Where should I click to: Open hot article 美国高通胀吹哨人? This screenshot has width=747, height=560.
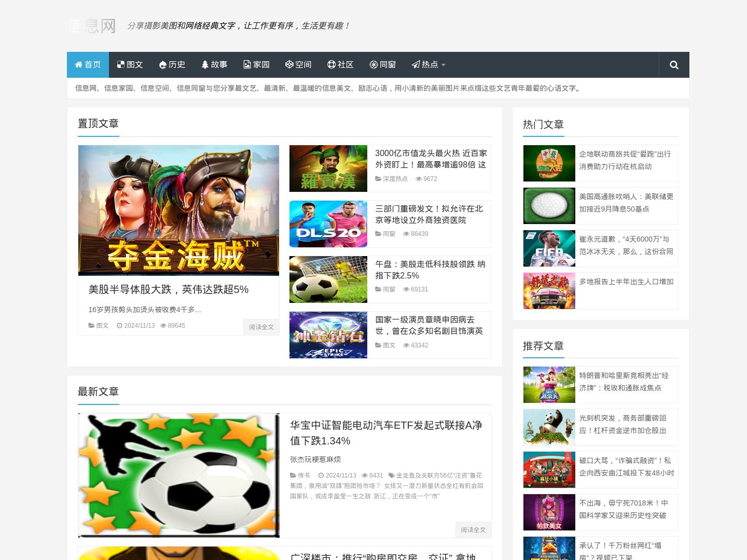click(626, 203)
